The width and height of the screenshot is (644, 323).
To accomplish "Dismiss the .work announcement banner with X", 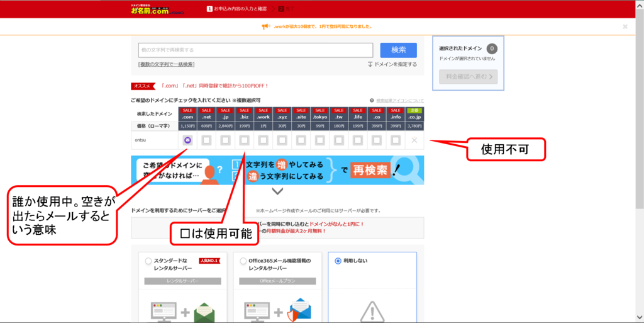I will pyautogui.click(x=625, y=26).
